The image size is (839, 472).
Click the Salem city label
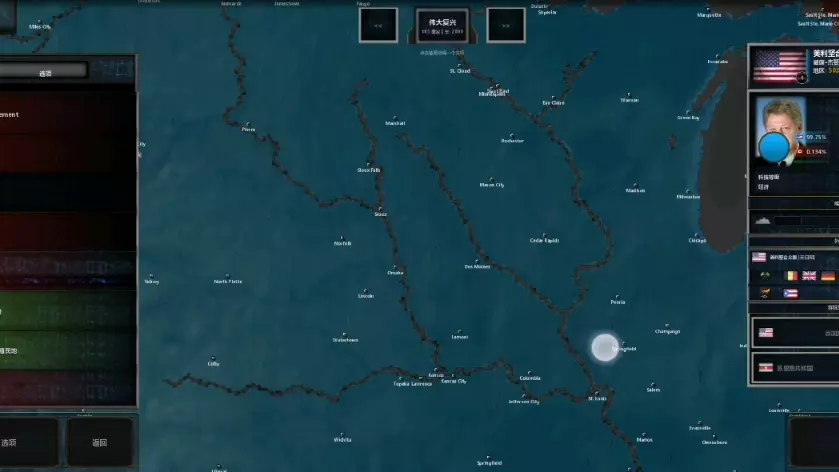(x=653, y=390)
